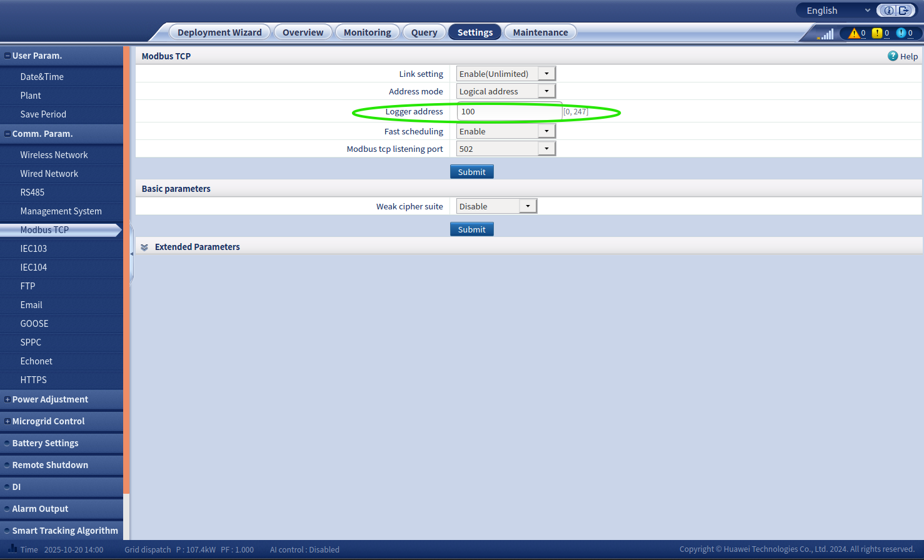Click the Help question mark icon

[x=893, y=56]
